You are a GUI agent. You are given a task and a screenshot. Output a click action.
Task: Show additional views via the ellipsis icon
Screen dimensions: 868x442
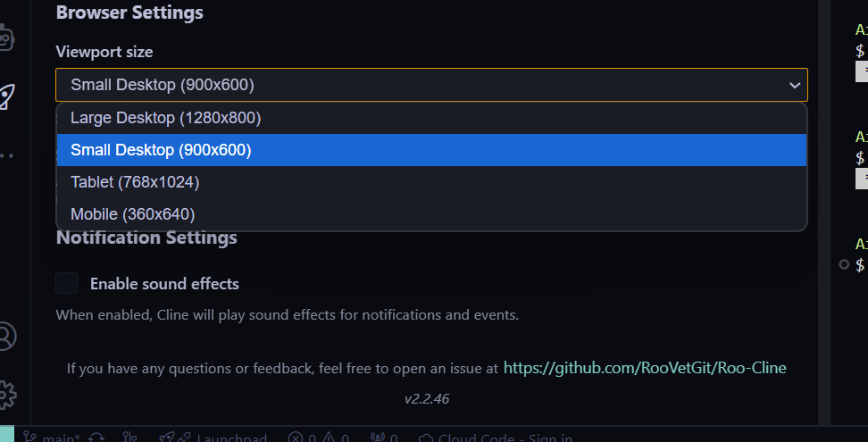point(6,155)
